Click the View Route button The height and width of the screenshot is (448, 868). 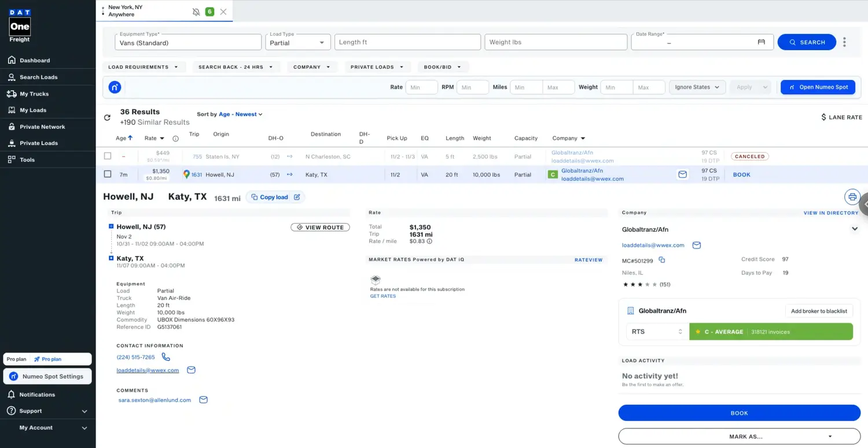(x=320, y=227)
